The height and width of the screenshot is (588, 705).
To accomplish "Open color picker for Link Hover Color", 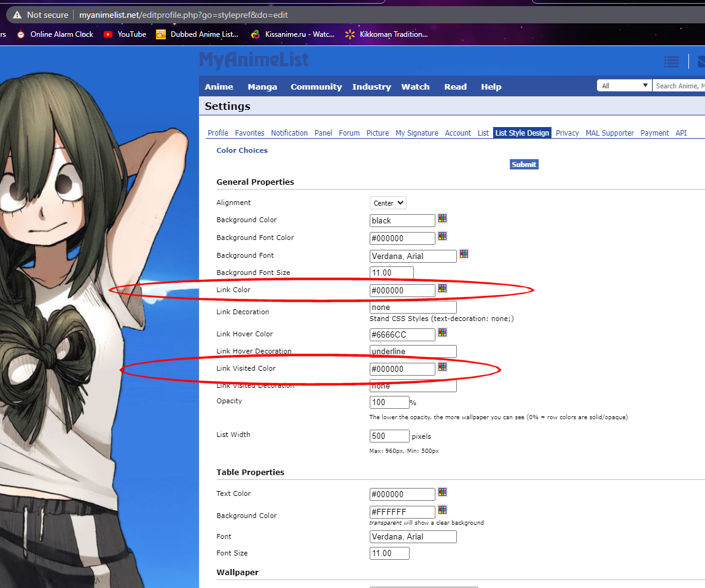I will tap(442, 333).
